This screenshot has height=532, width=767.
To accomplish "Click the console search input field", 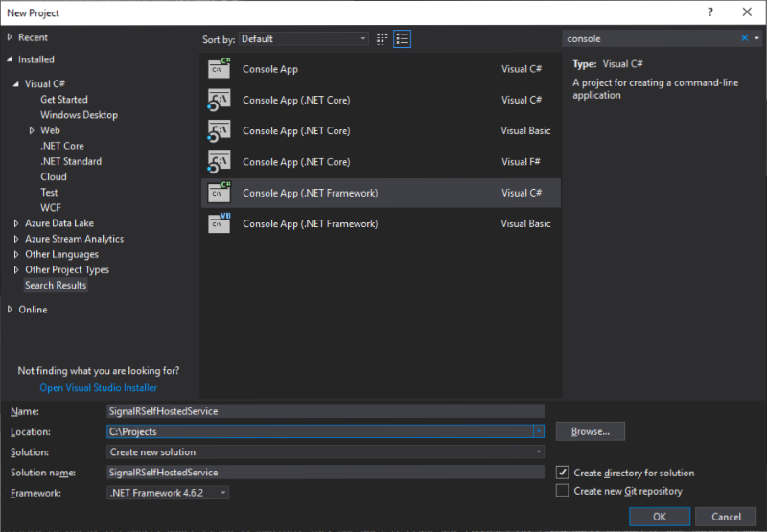I will click(x=651, y=38).
